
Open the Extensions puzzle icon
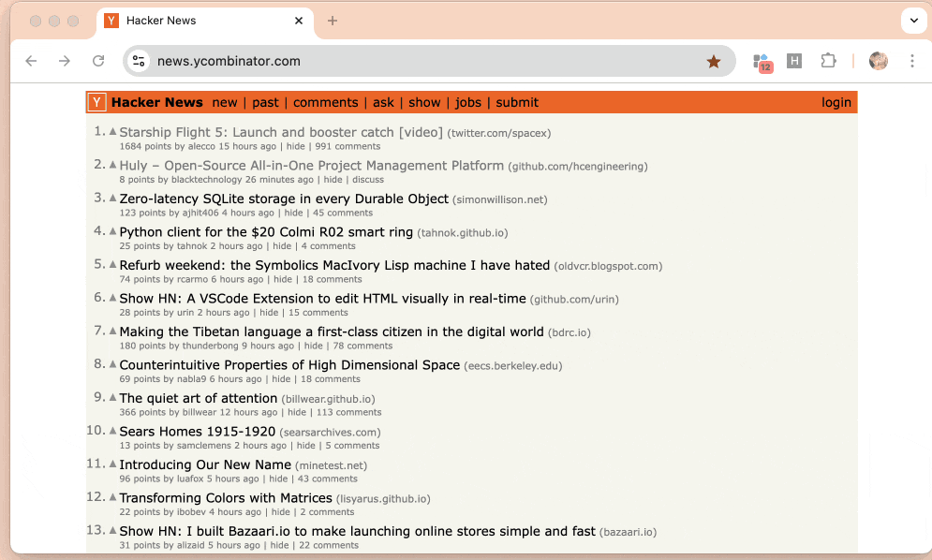(x=828, y=61)
